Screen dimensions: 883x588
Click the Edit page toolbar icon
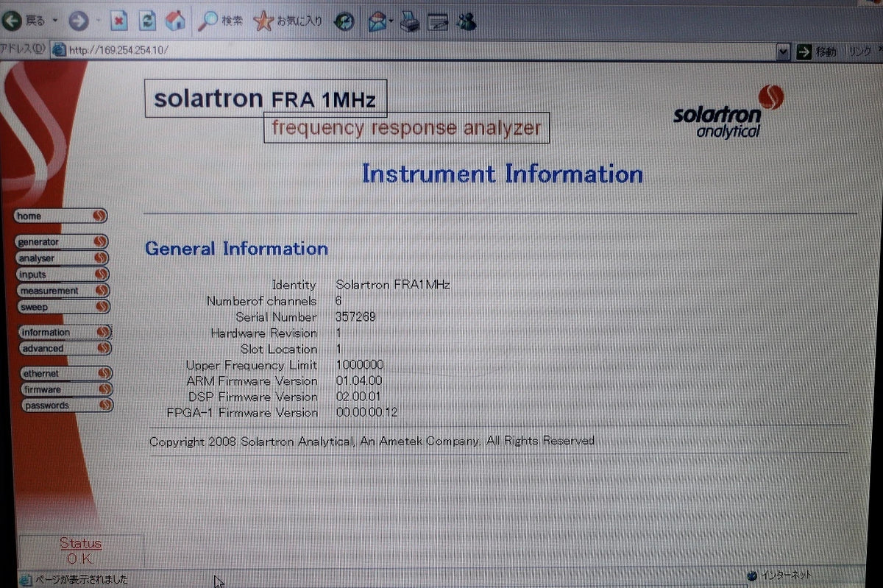pos(439,24)
